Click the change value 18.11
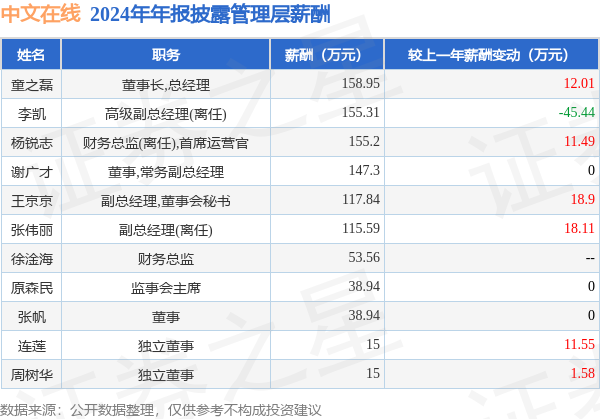The height and width of the screenshot is (419, 600). 579,228
